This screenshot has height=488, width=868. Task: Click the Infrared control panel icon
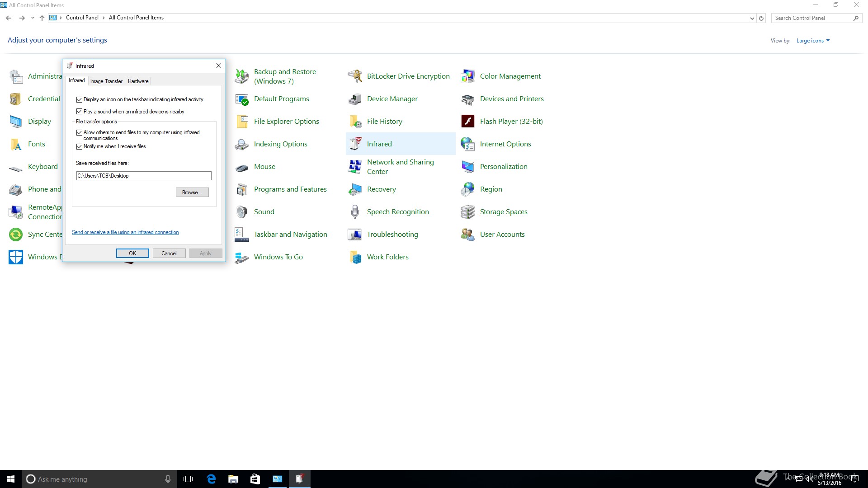pos(355,144)
